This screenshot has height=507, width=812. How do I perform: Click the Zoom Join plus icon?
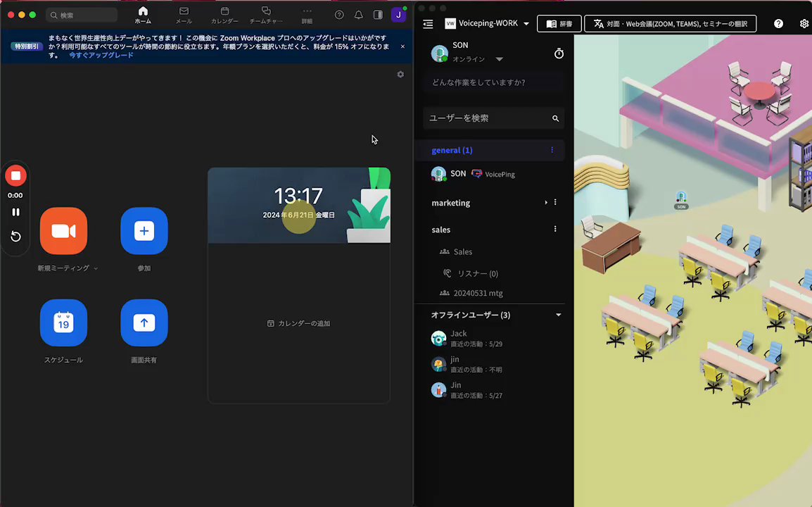tap(144, 231)
